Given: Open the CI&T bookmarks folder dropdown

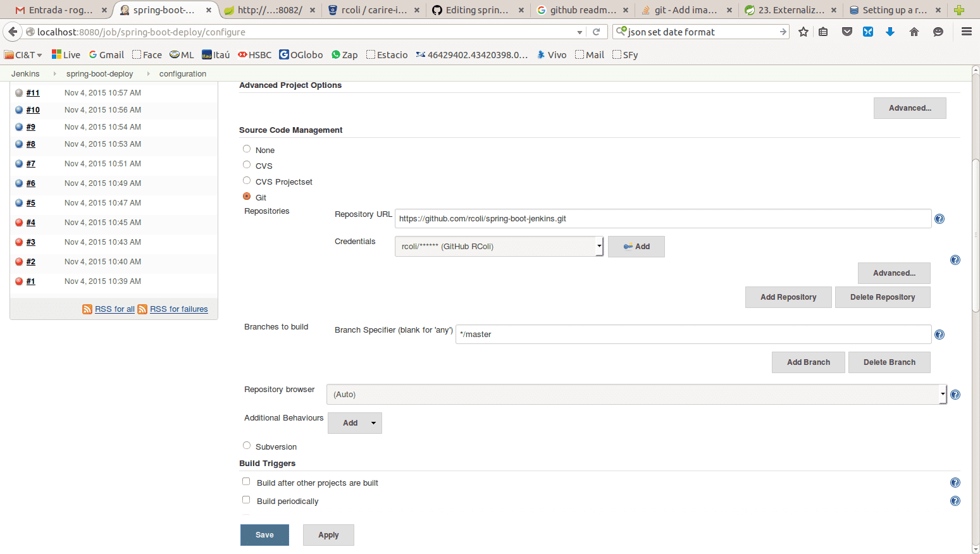Looking at the screenshot, I should [x=23, y=55].
